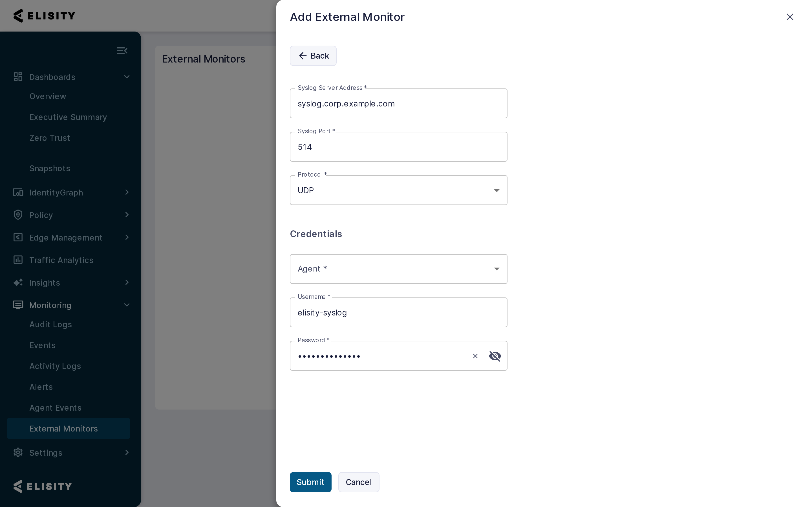Expand the Policy submenu chevron
812x507 pixels.
click(x=127, y=215)
